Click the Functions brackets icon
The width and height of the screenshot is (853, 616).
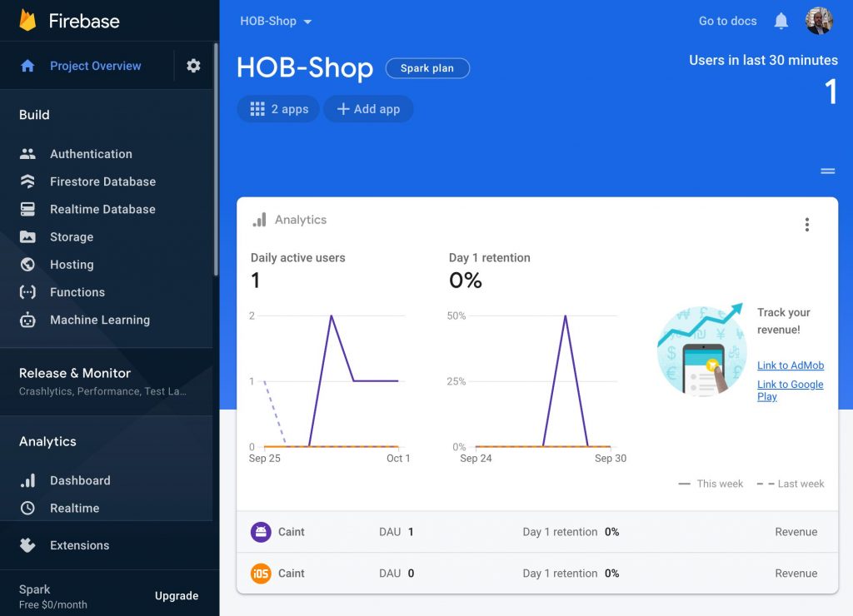[x=27, y=292]
